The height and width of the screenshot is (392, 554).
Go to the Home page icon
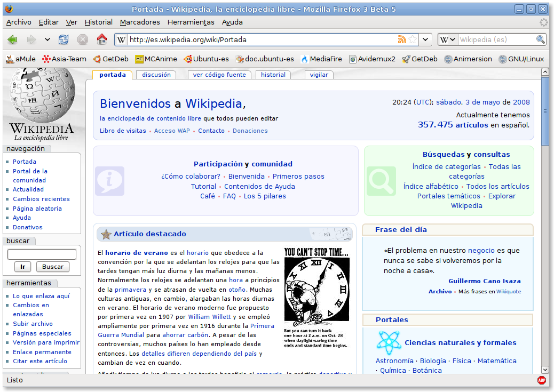point(101,39)
